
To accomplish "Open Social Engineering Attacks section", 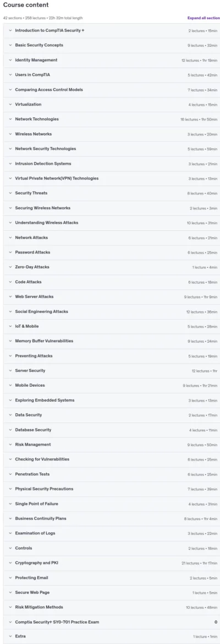I will point(41,311).
